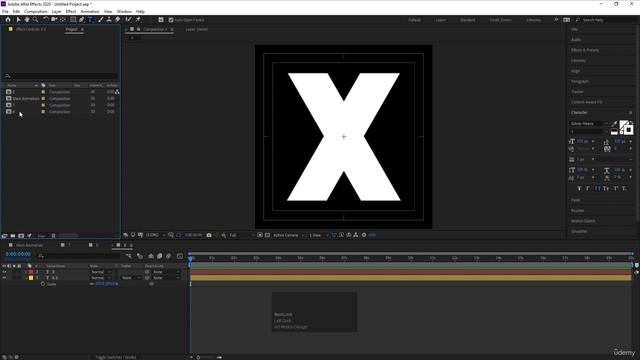
Task: Toggle Faux Italic in Character panel
Action: click(x=588, y=189)
